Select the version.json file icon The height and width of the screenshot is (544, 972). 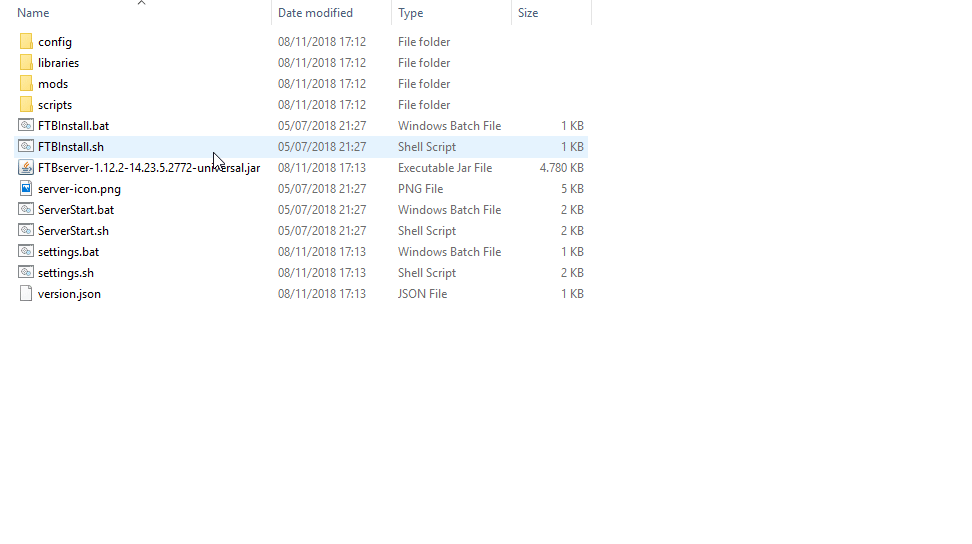(26, 294)
